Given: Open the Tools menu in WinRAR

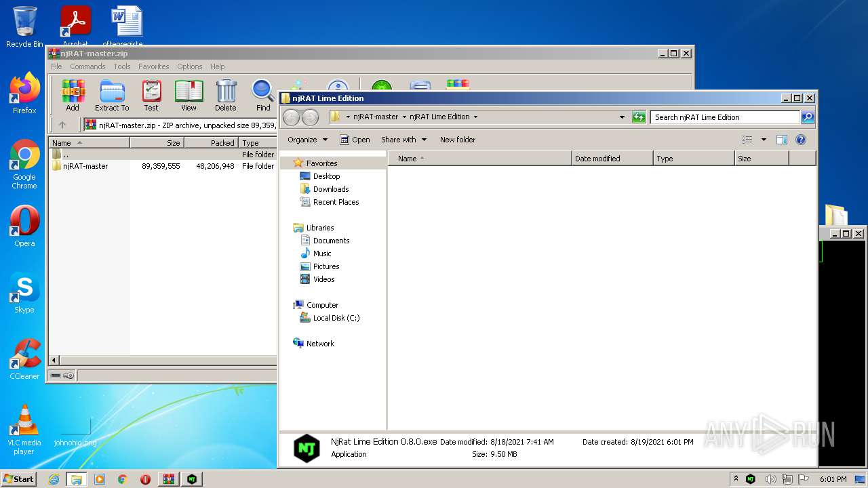Looking at the screenshot, I should pos(122,66).
